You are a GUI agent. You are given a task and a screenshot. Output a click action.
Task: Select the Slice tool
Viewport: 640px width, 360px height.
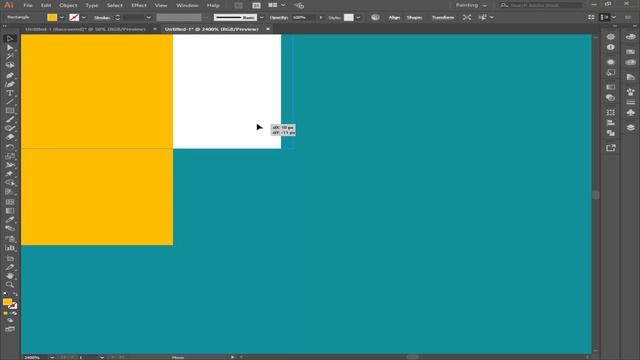10,267
